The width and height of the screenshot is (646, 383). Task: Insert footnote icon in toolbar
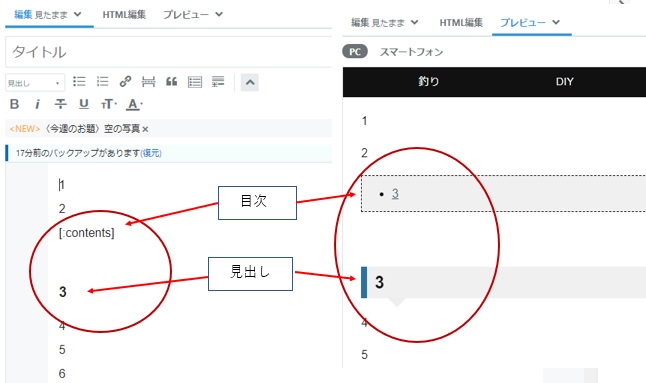[x=218, y=82]
